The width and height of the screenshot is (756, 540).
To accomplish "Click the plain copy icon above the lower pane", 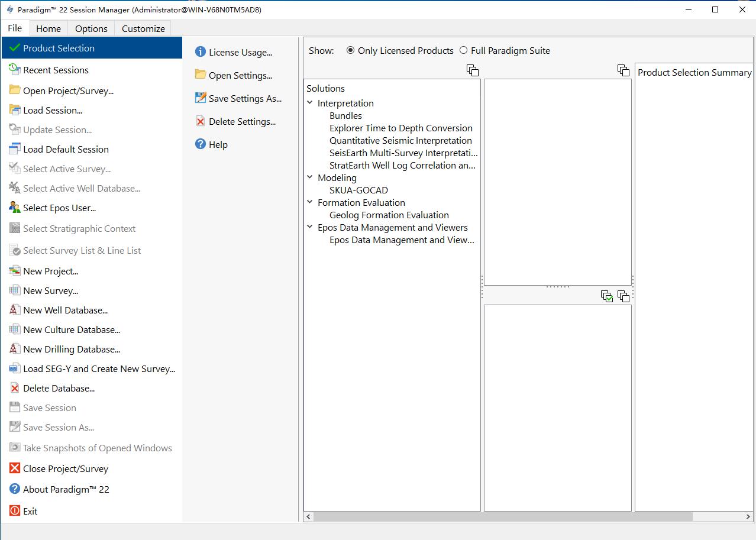I will [x=623, y=296].
